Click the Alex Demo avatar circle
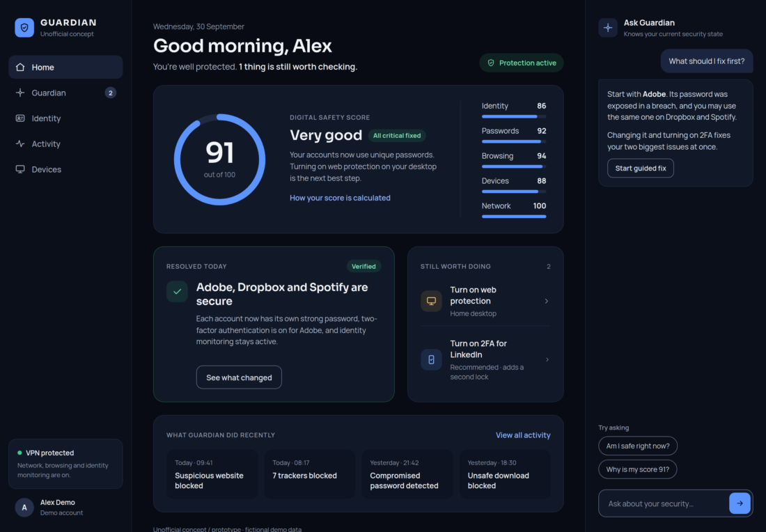The height and width of the screenshot is (532, 766). (24, 507)
